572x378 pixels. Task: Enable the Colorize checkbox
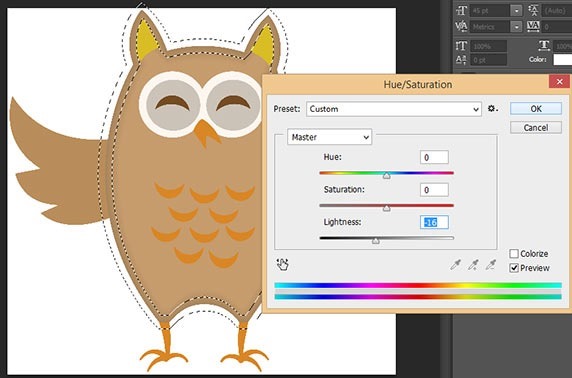point(514,254)
